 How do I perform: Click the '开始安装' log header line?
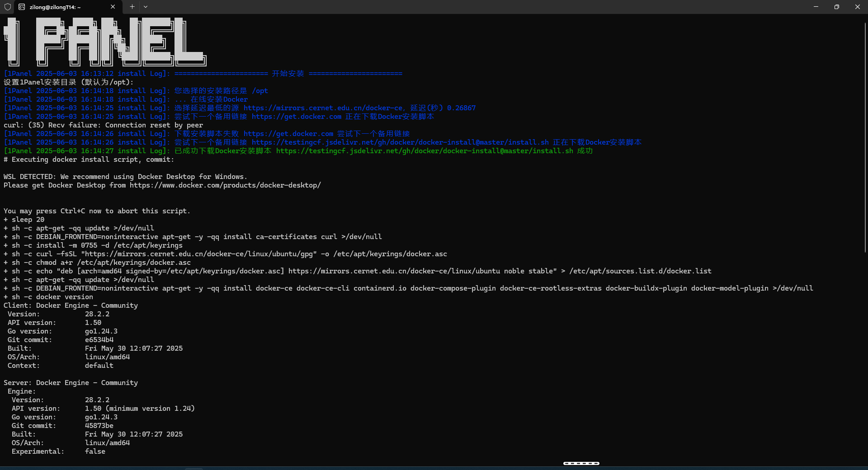pyautogui.click(x=203, y=74)
